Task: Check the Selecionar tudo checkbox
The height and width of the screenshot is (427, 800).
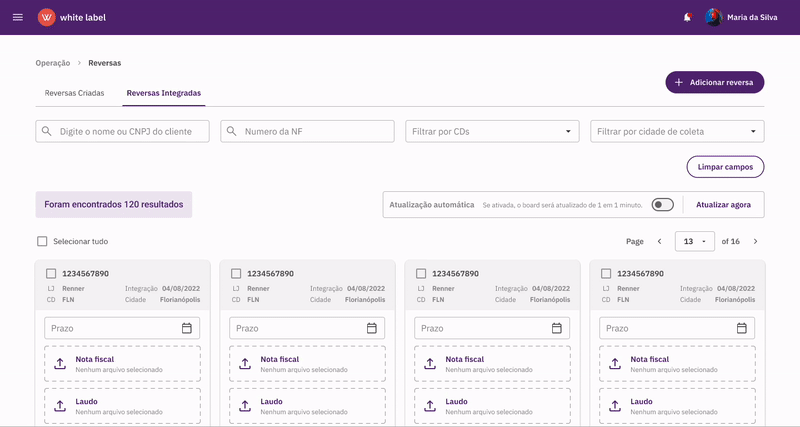Action: tap(42, 241)
